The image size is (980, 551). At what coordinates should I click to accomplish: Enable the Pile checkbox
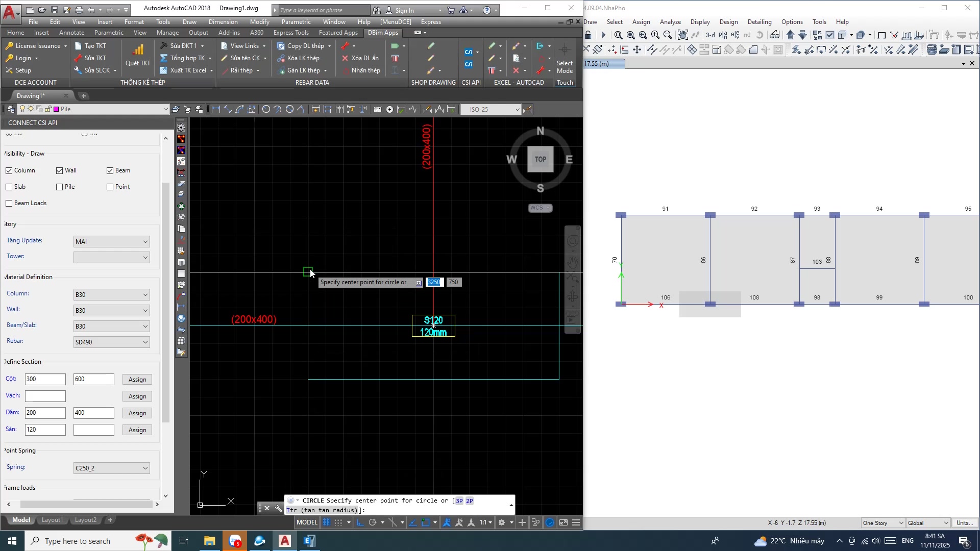coord(60,187)
